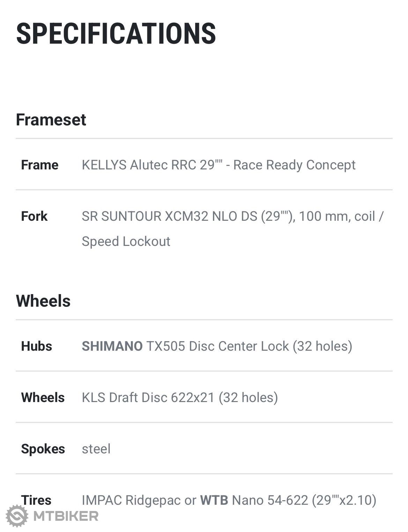Click the bold SHIMANO brand name
This screenshot has height=532, width=408.
(112, 346)
